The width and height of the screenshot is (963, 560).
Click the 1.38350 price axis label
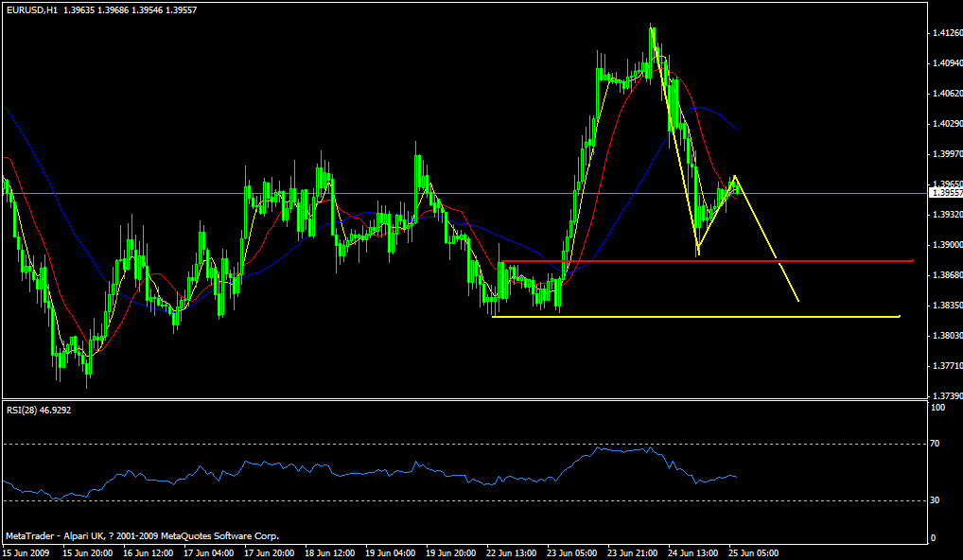948,306
